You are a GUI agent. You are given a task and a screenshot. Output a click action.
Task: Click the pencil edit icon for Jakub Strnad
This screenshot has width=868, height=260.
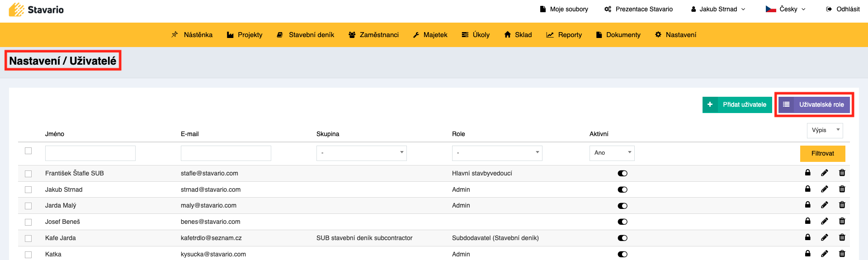tap(825, 189)
